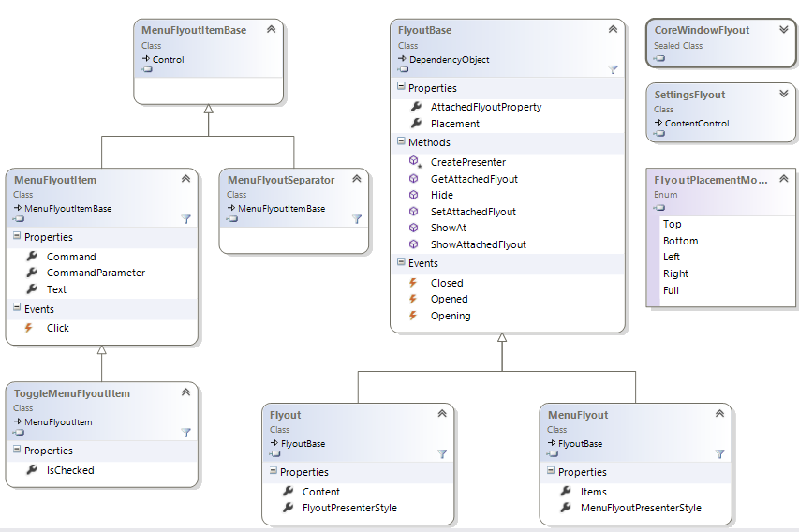Select the Full enum value
The height and width of the screenshot is (532, 799).
tap(671, 290)
